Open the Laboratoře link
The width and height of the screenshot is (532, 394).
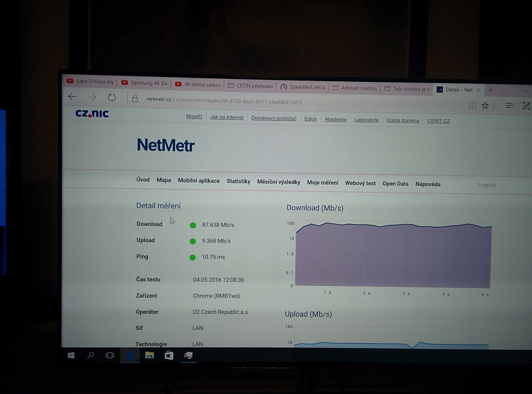tap(366, 120)
